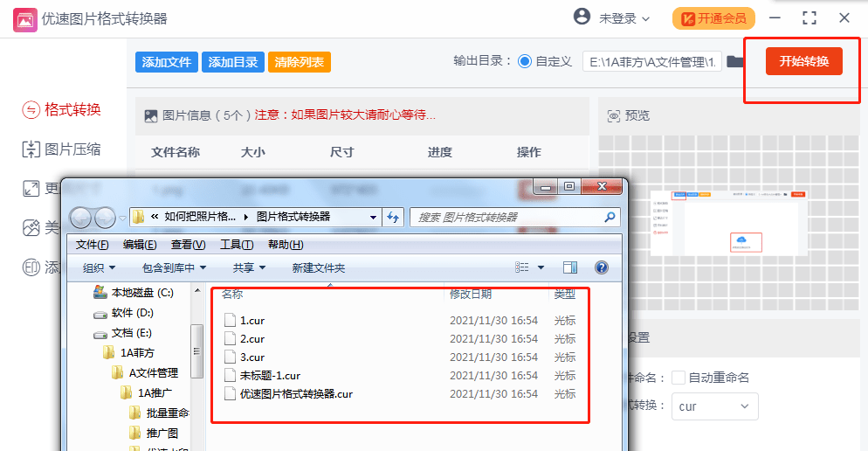Click the change view icon in Explorer
Screen dimensions: 868x451
point(521,267)
